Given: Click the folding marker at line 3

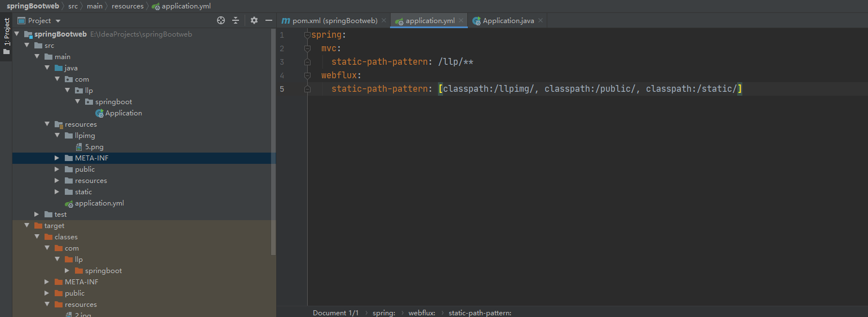Looking at the screenshot, I should pos(308,62).
